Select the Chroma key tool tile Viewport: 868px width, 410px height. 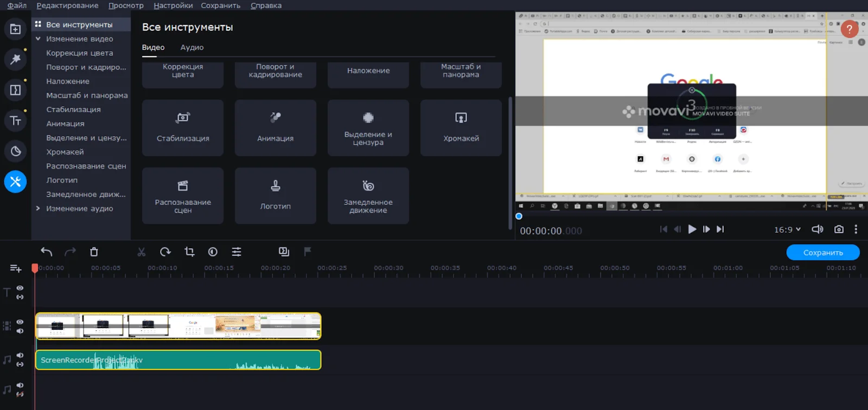(x=461, y=128)
